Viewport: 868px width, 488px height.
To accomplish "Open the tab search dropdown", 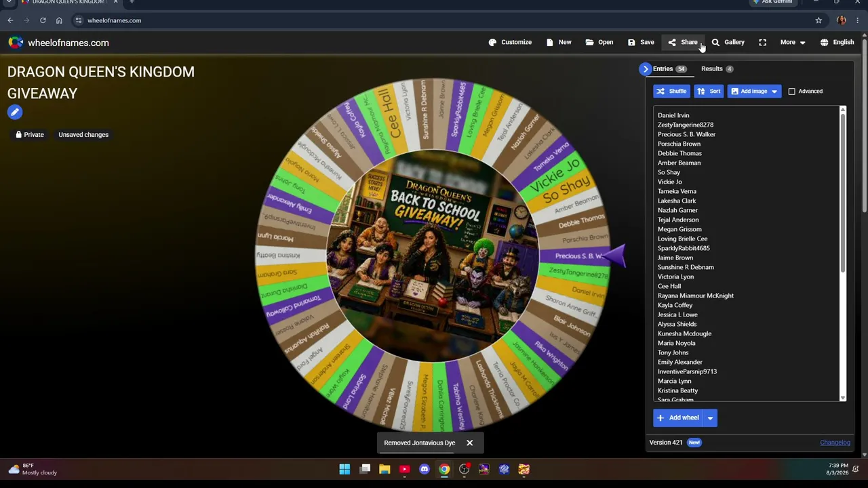I will pos(9,2).
